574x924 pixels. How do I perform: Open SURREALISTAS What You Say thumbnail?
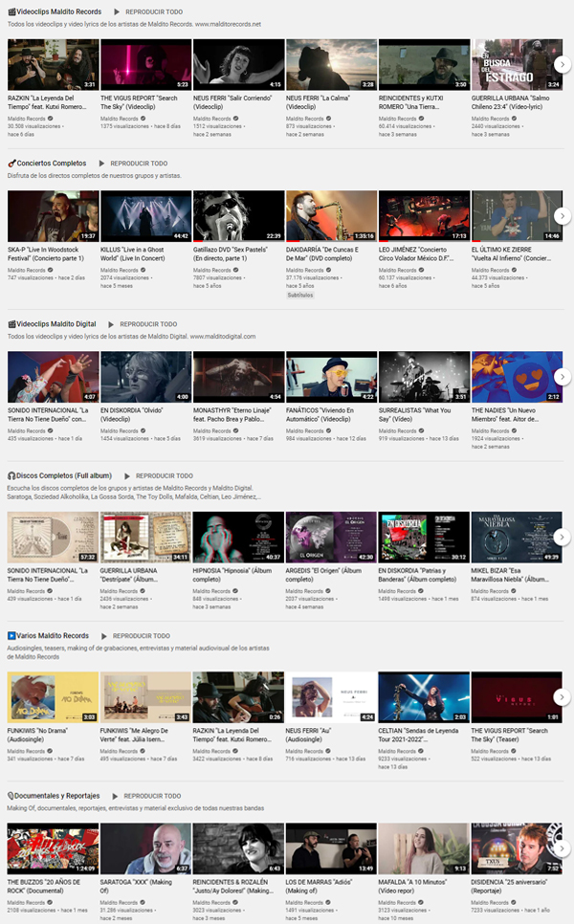(x=425, y=377)
